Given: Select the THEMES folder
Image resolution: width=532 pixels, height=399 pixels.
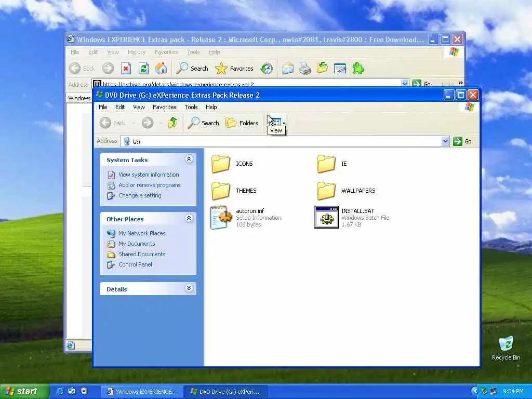Looking at the screenshot, I should tap(221, 191).
